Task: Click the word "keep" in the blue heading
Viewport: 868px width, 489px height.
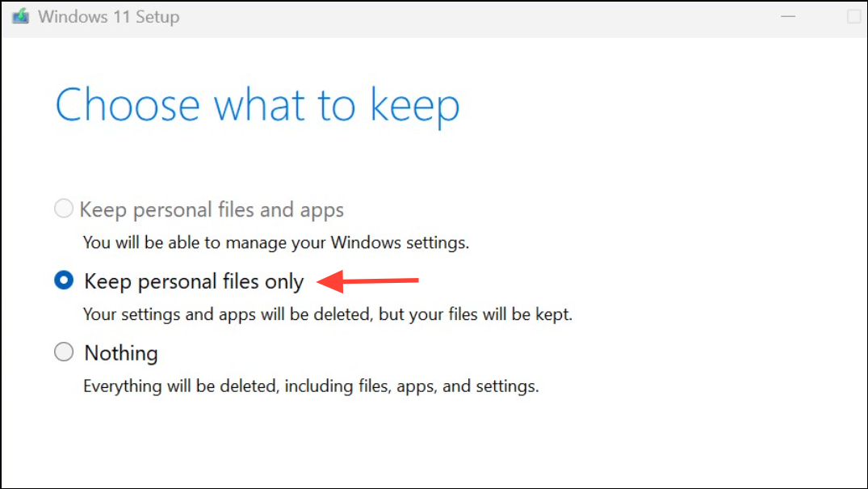Action: tap(415, 107)
